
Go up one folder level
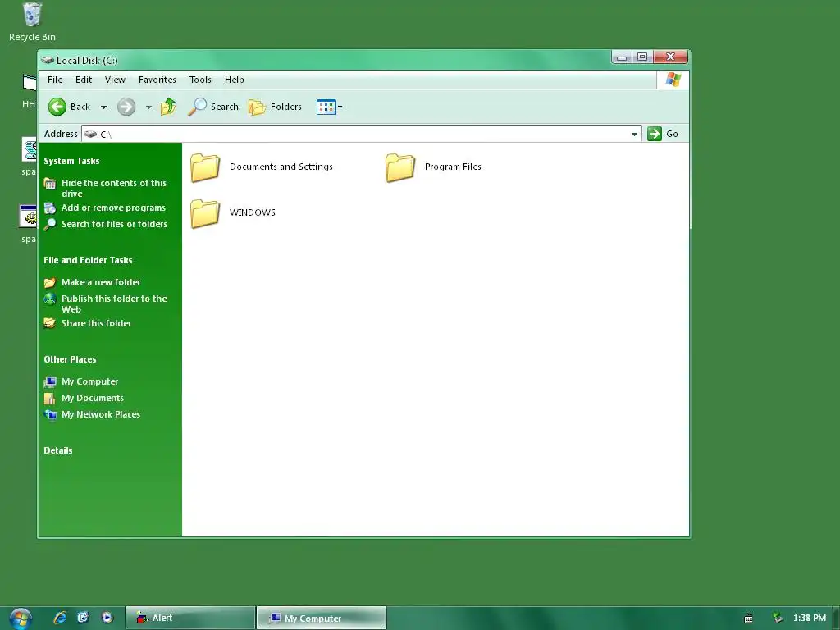[168, 107]
